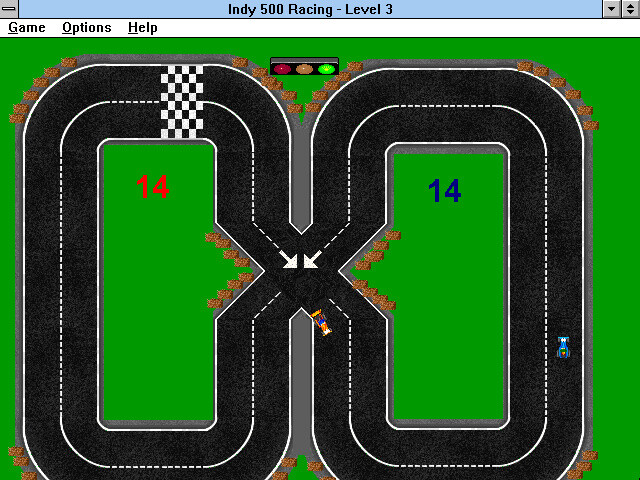
Task: Click the orange race car near the intersection
Action: pyautogui.click(x=321, y=322)
